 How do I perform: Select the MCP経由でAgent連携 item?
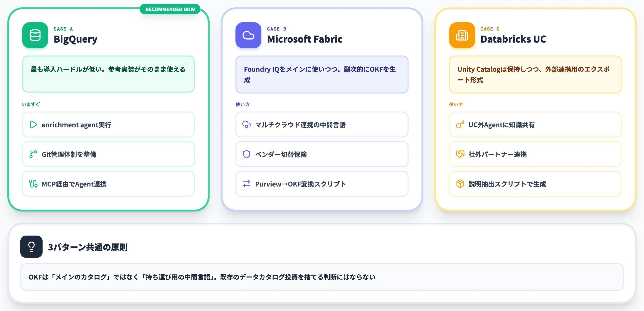(108, 184)
